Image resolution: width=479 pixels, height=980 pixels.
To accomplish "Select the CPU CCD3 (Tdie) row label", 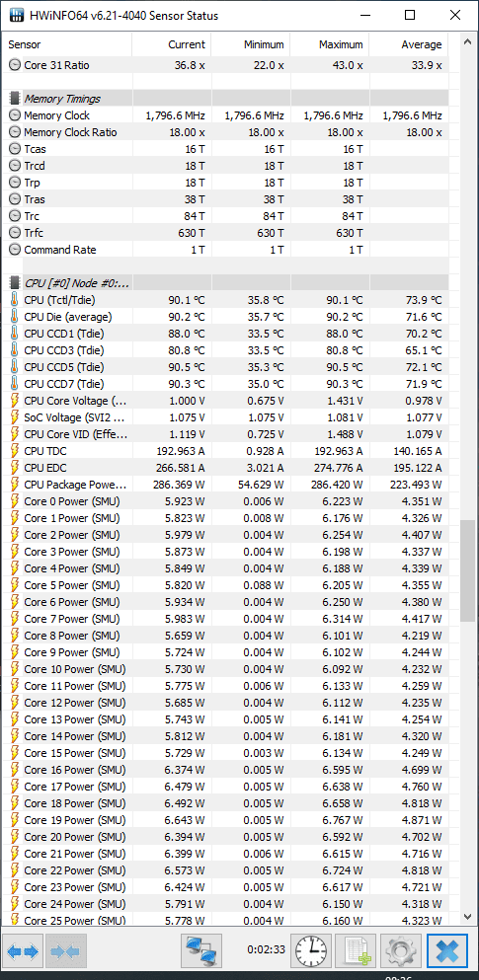I will pyautogui.click(x=64, y=350).
